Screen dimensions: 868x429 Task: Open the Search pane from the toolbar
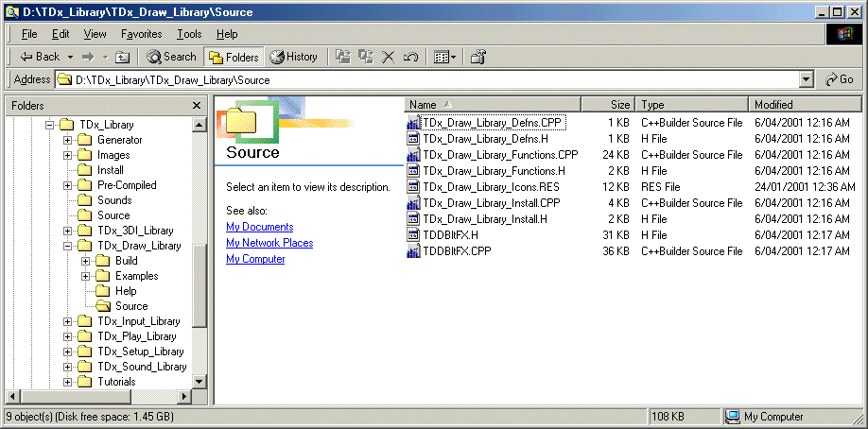click(172, 57)
